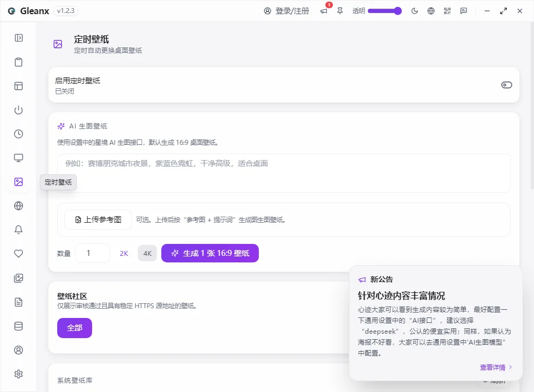Adjust the 透明 transparency slider
The image size is (534, 392).
pos(385,11)
